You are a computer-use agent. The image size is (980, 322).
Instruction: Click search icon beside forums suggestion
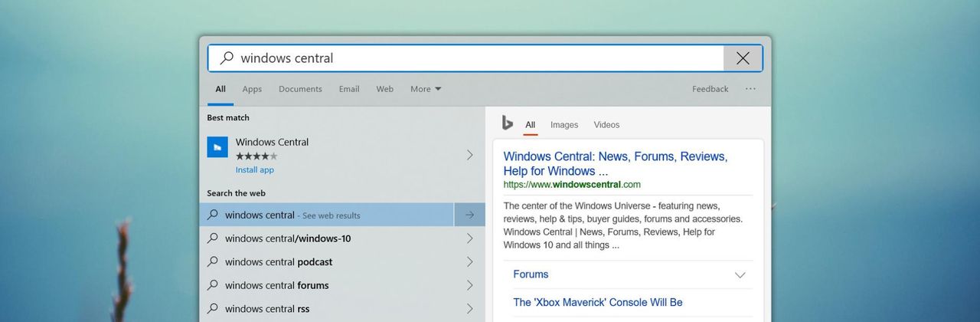click(213, 285)
